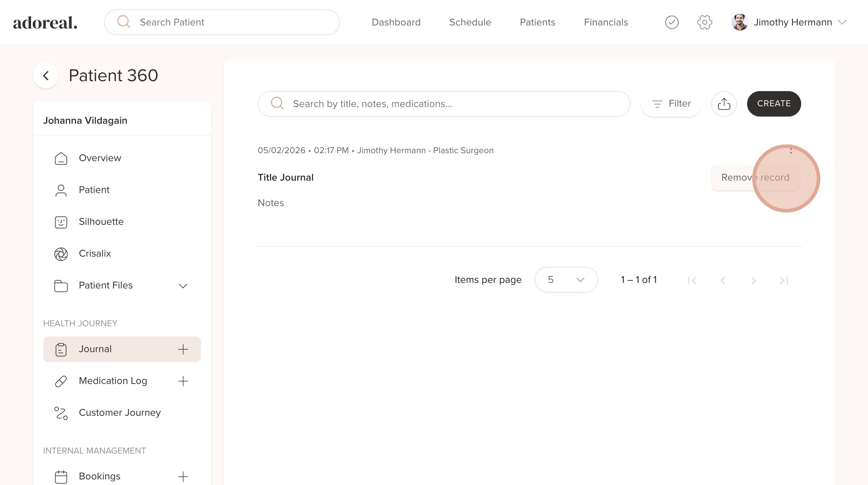
Task: Click the back arrow beside Patient 360
Action: [46, 76]
